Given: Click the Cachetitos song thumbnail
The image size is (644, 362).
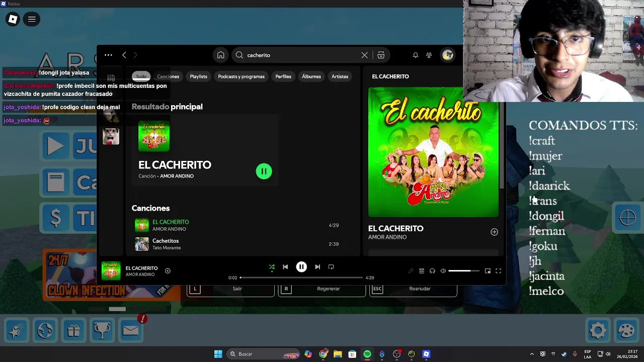Looking at the screenshot, I should point(142,244).
